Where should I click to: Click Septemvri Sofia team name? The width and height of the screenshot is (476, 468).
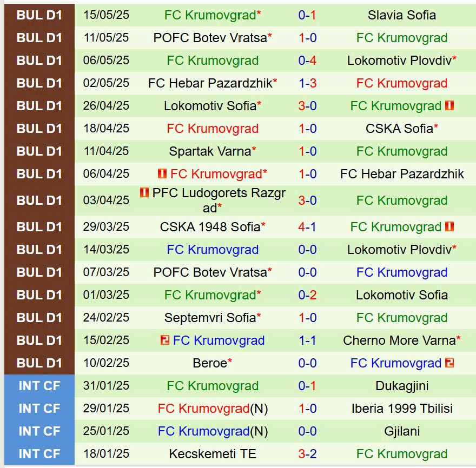click(x=210, y=318)
